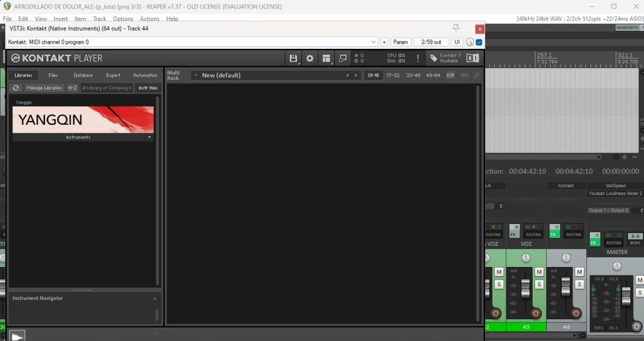644x341 pixels.
Task: Open Kontakt options gear
Action: point(310,59)
